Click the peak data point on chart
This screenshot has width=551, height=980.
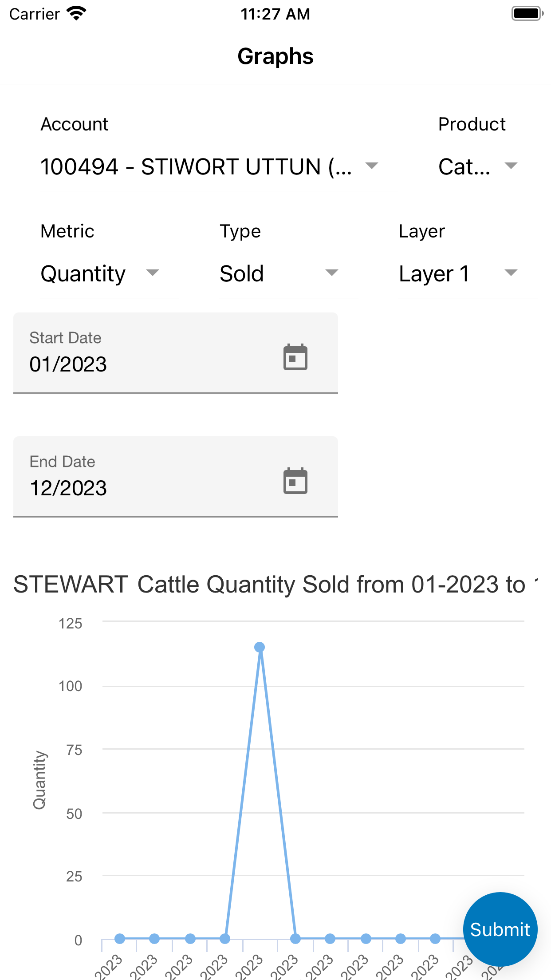(260, 647)
